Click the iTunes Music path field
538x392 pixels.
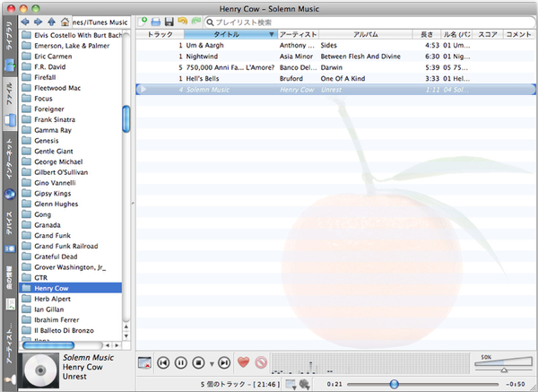[100, 22]
